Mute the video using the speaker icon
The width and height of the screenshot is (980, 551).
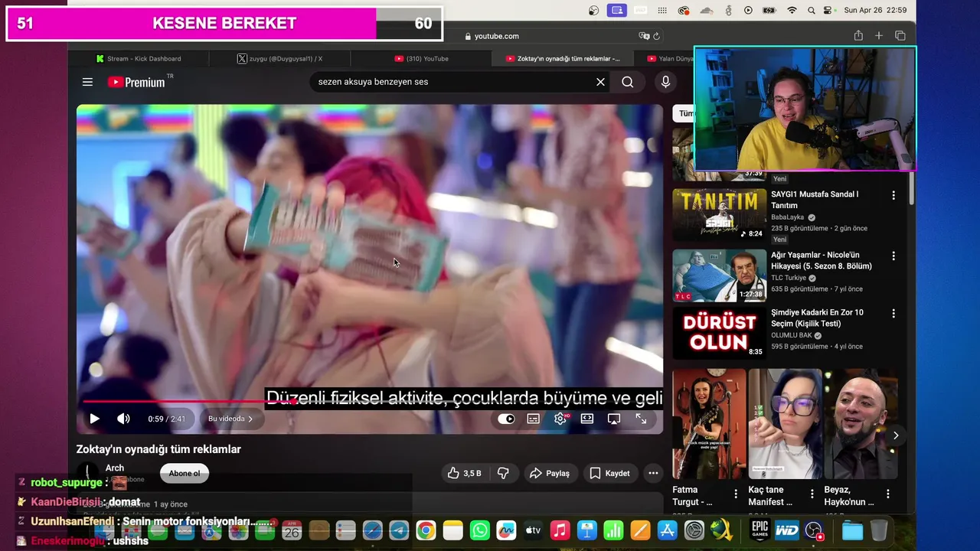click(123, 419)
